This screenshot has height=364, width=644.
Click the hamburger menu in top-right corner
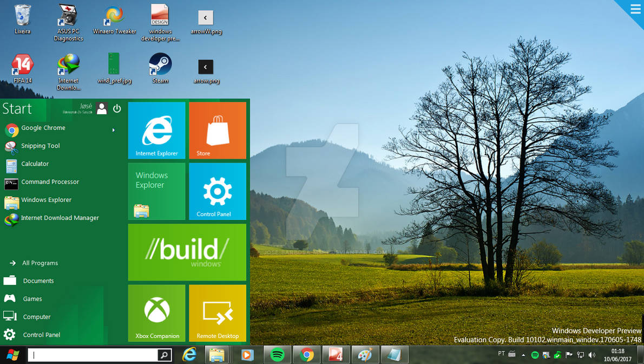coord(635,9)
